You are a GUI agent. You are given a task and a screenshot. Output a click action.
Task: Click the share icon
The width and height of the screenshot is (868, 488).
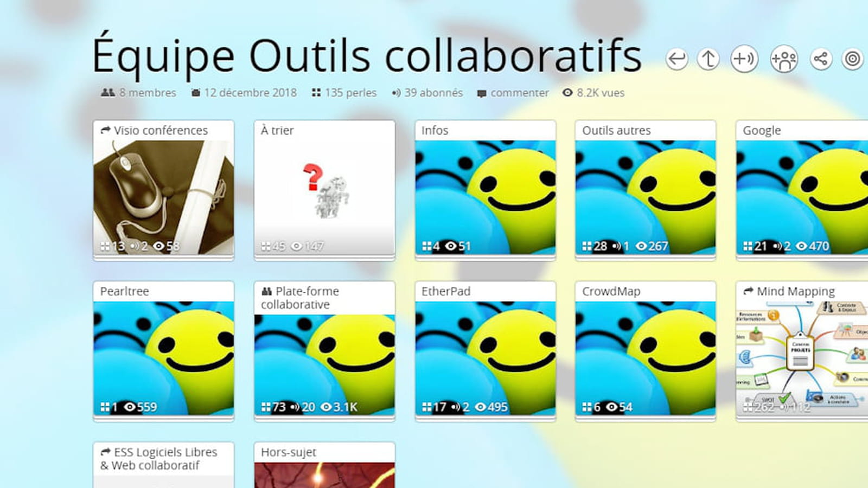(821, 59)
